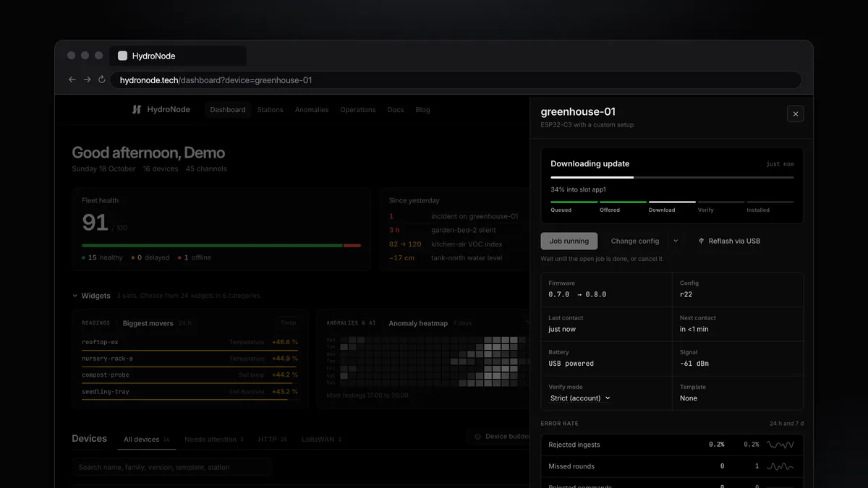Click the '0 delayed' status label
This screenshot has height=488, width=868.
coord(150,257)
